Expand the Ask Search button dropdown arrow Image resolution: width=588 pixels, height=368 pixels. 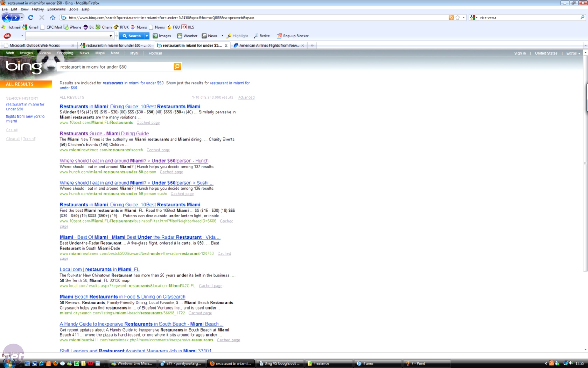pyautogui.click(x=147, y=36)
